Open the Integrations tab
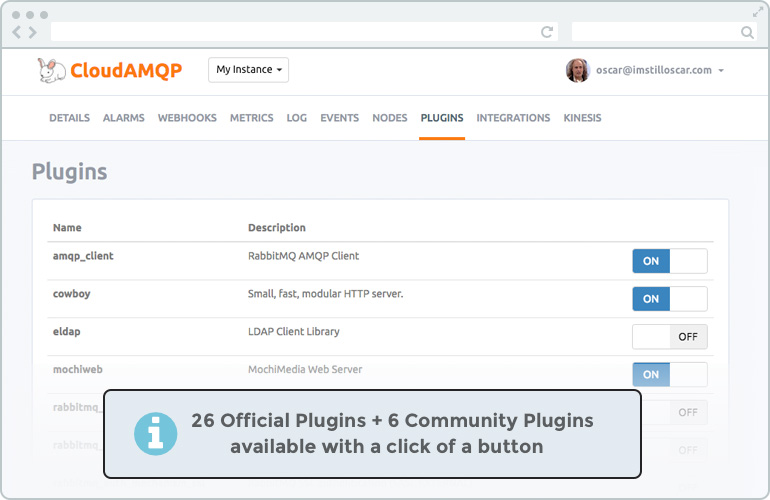Viewport: 770px width, 500px height. (513, 118)
